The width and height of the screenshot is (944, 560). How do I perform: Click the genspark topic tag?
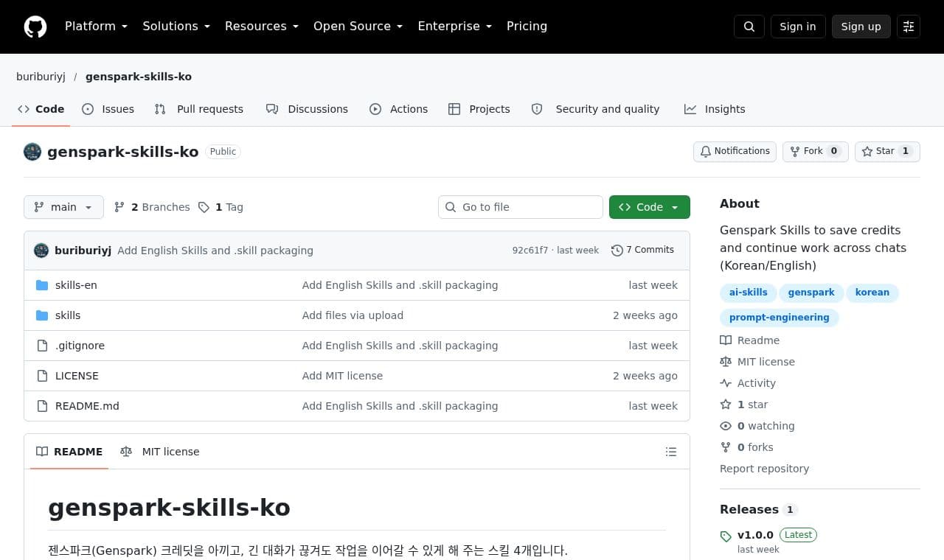811,293
